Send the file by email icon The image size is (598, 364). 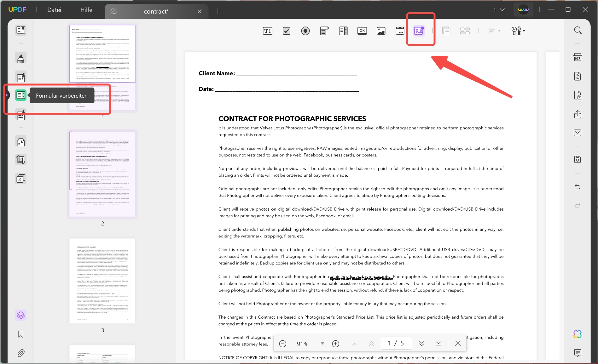(x=578, y=133)
